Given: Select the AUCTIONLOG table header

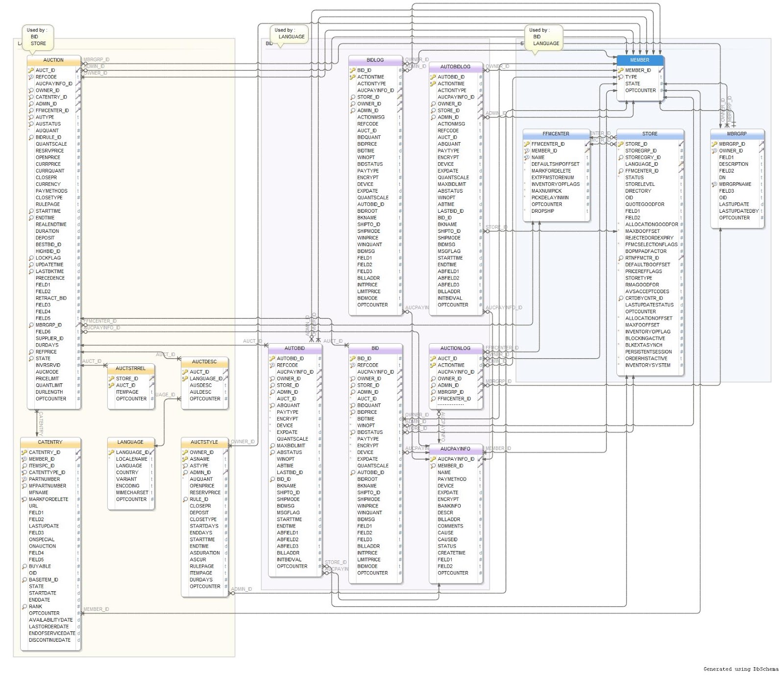Looking at the screenshot, I should (x=456, y=349).
